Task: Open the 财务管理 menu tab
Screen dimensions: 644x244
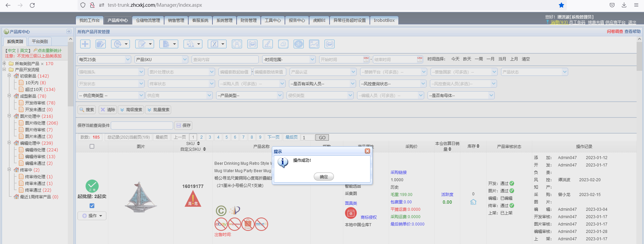Action: 249,20
